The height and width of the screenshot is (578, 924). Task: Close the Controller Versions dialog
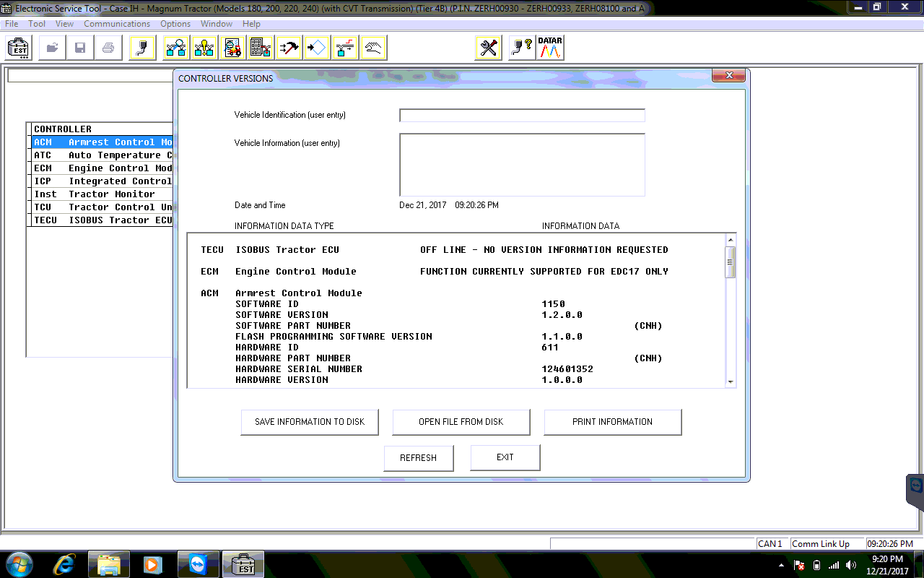(x=728, y=76)
